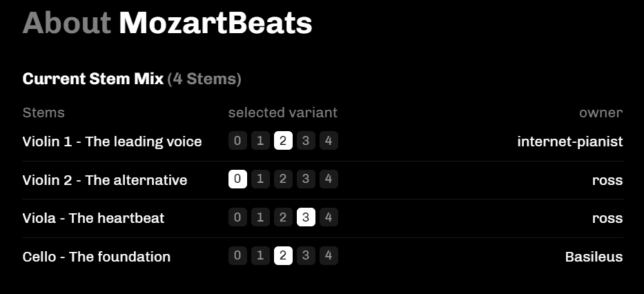644x294 pixels.
Task: Choose variant 4 for Viola heartbeat
Action: click(329, 218)
